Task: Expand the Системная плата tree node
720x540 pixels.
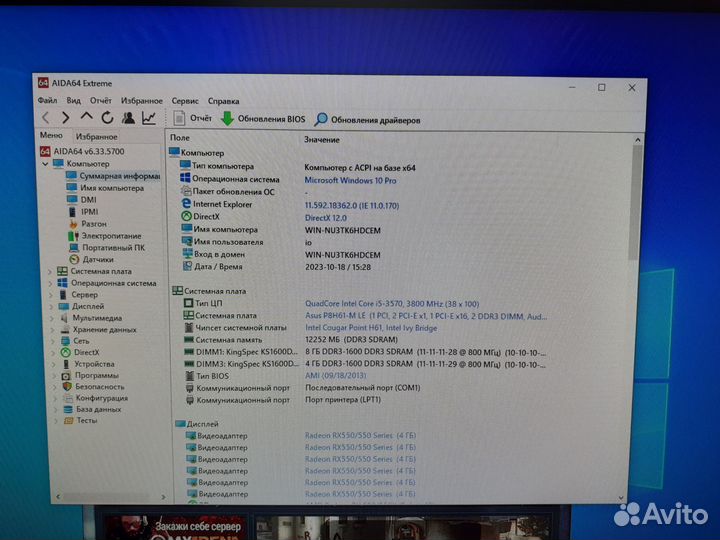Action: (x=50, y=271)
